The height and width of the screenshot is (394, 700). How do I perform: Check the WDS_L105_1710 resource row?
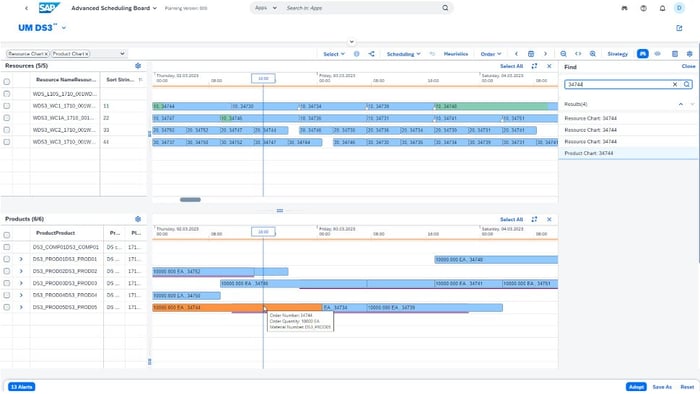click(7, 94)
